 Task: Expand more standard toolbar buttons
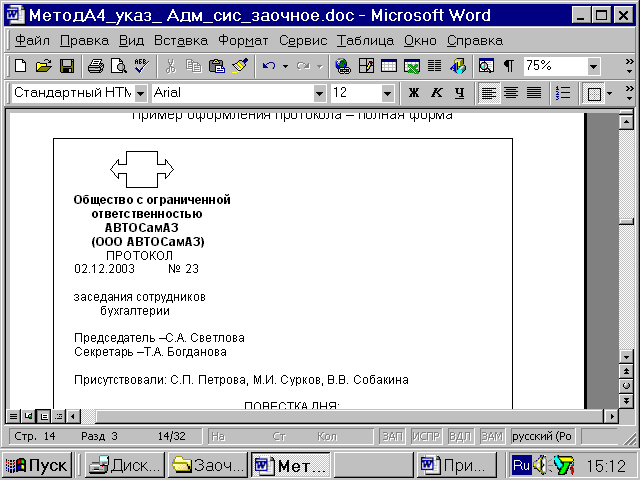click(629, 66)
